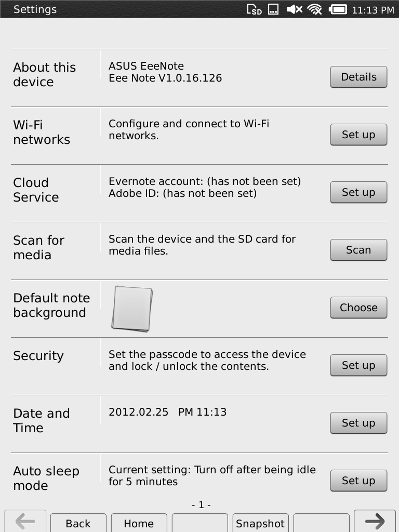Go to previous page with left arrow

pos(25,521)
